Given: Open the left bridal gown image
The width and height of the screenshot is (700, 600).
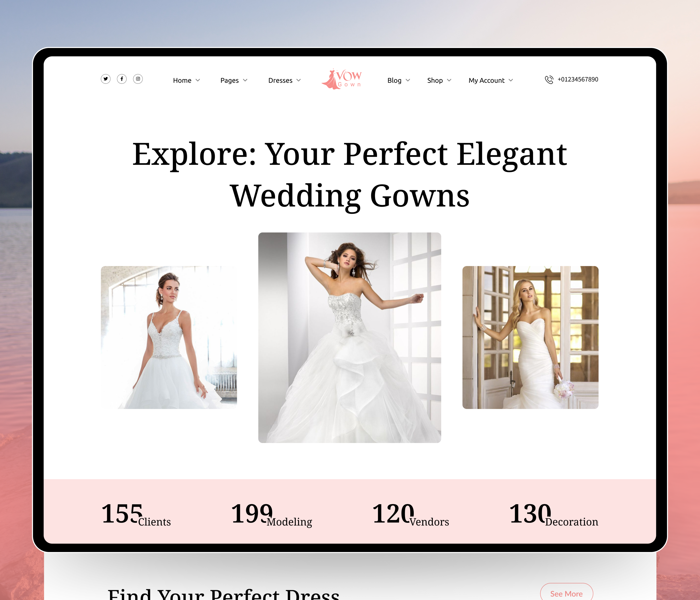Looking at the screenshot, I should 169,337.
